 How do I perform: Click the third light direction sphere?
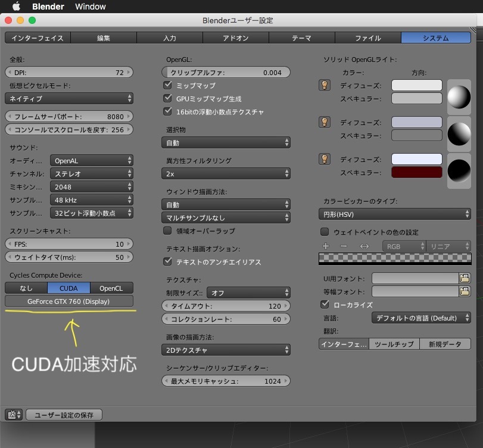coord(459,171)
